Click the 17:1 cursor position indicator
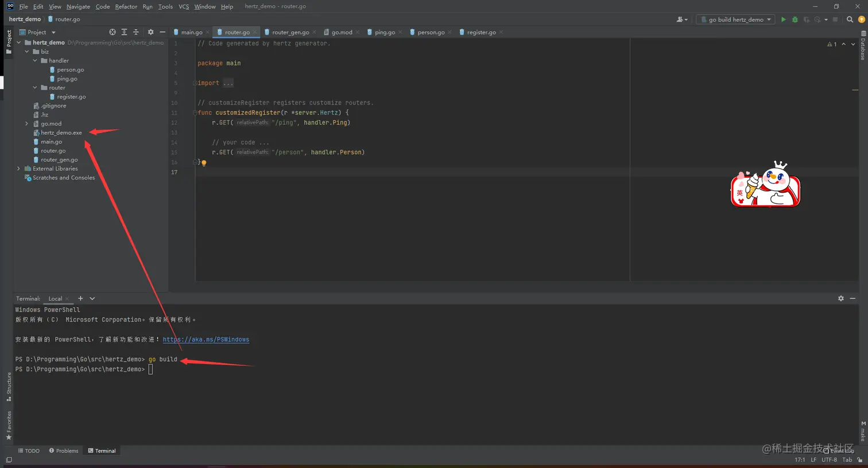This screenshot has height=468, width=868. [x=800, y=459]
